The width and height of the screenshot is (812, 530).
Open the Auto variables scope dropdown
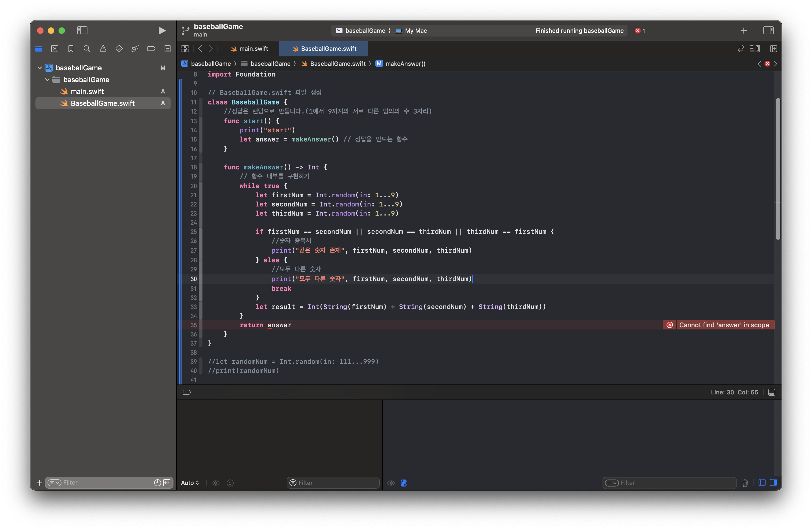[x=190, y=483]
